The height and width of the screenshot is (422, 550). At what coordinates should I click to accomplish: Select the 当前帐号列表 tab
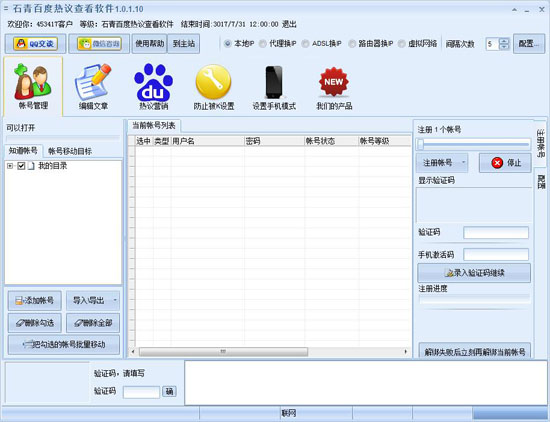click(154, 126)
